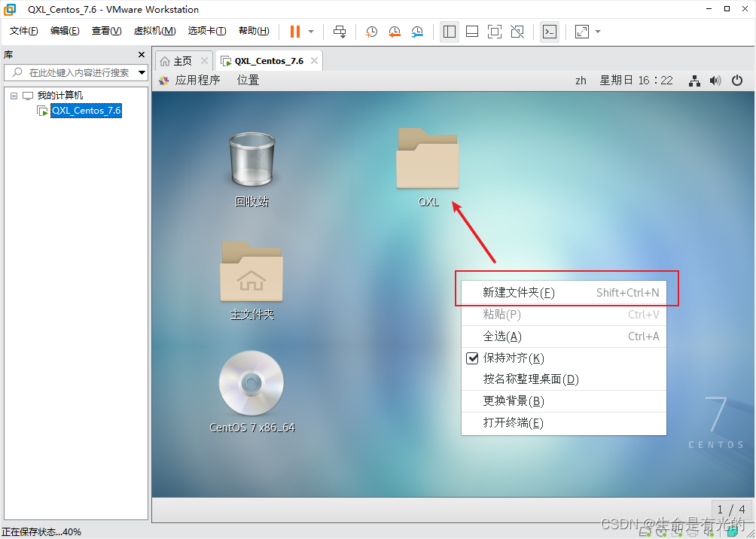Close the 库 library panel
756x539 pixels.
click(142, 54)
